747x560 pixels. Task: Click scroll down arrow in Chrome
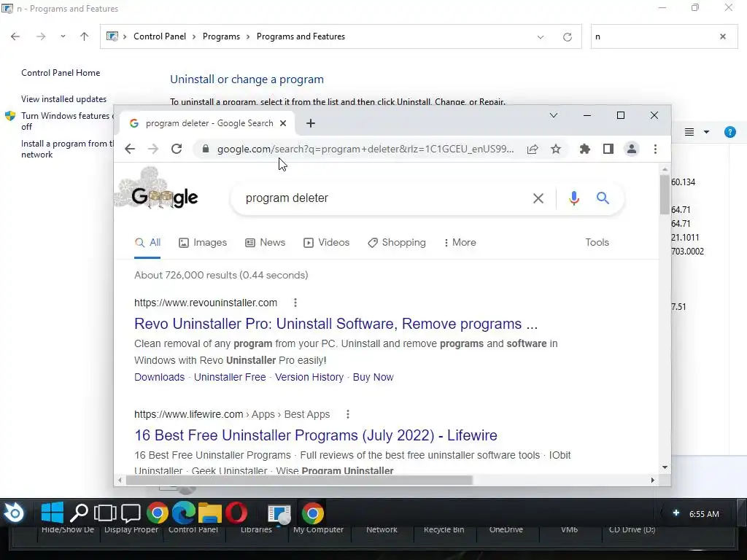click(x=665, y=467)
